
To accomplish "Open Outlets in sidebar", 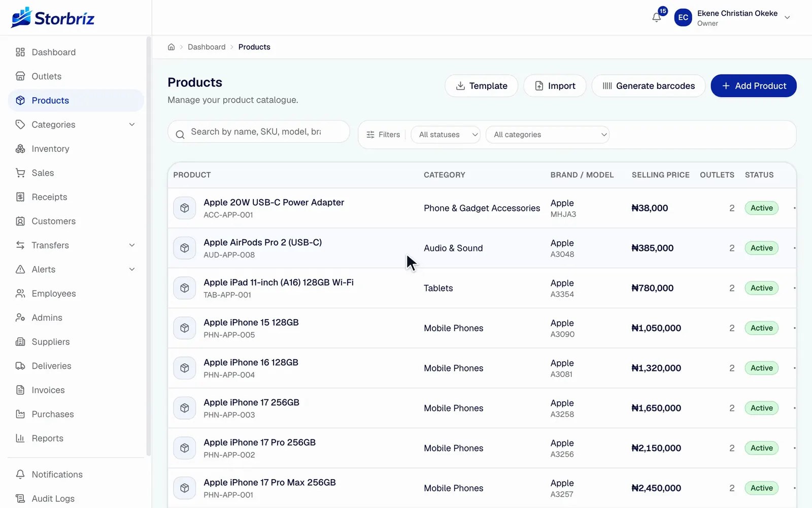I will point(76,76).
